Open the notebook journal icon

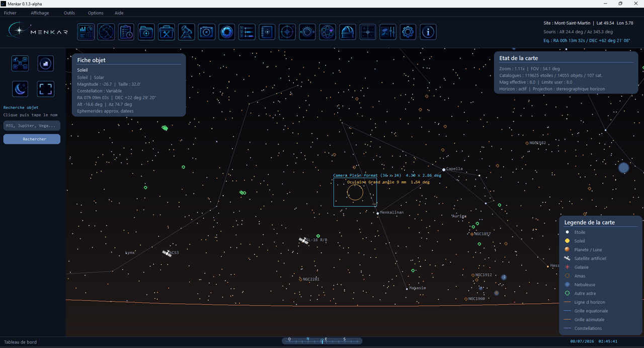pyautogui.click(x=267, y=32)
